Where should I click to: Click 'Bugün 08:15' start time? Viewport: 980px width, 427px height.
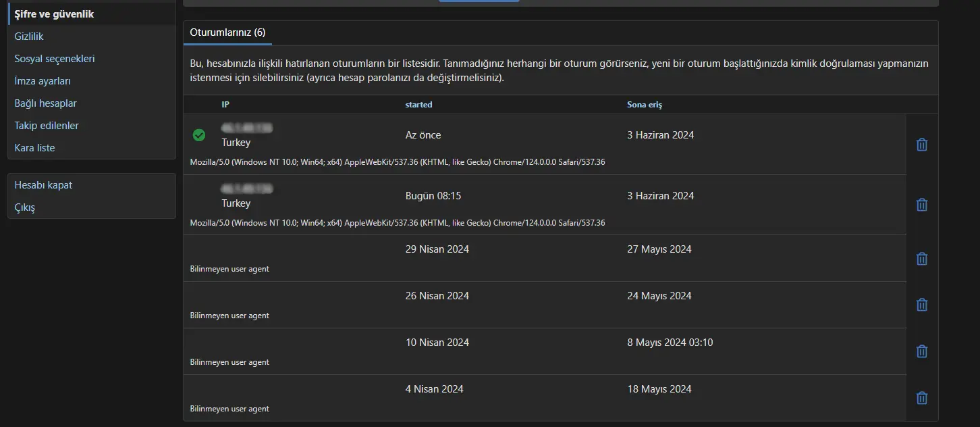(x=433, y=196)
